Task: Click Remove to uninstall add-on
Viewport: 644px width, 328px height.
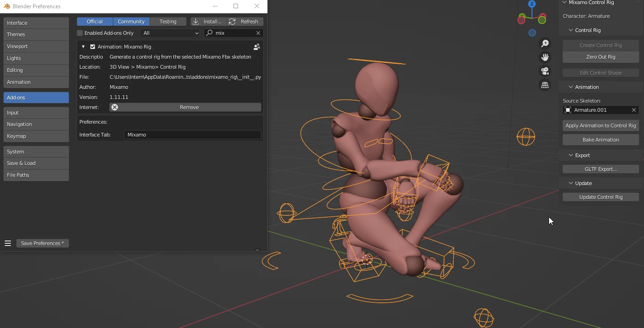Action: 185,107
